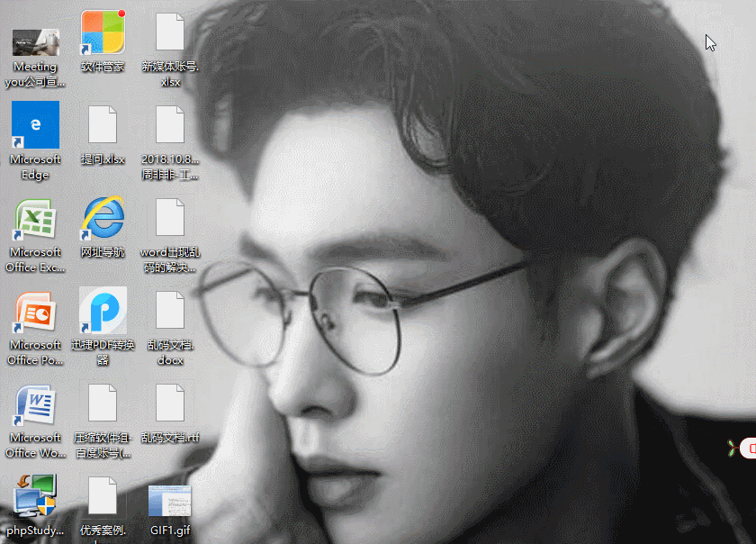This screenshot has height=544, width=756.
Task: Select the GIF1.gif image thumbnail
Action: click(170, 501)
